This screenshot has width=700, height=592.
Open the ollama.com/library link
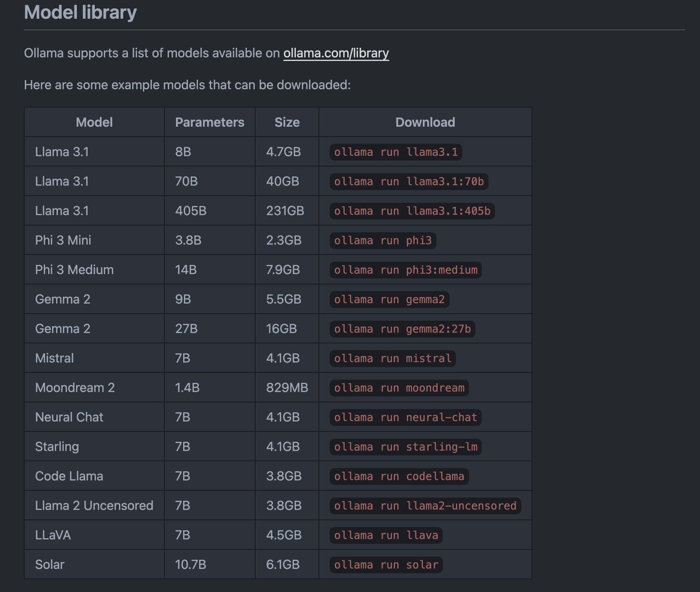click(x=336, y=53)
